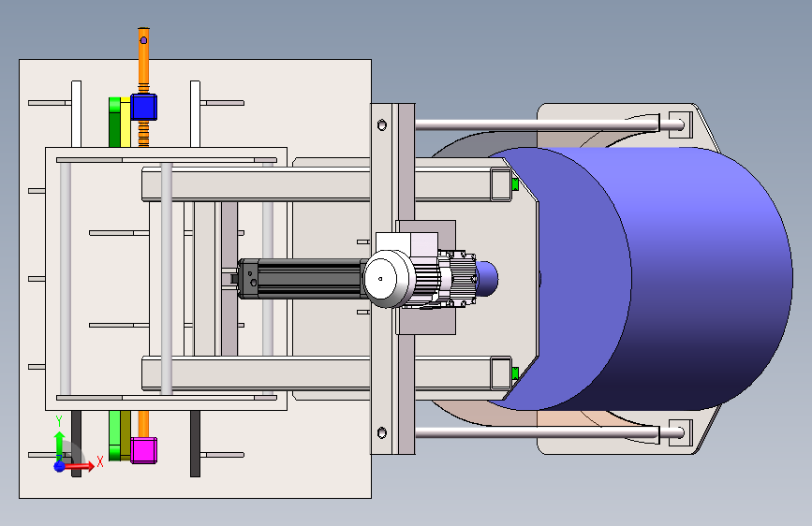Viewport: 812px width, 526px height.
Task: Pick the lower bolt hole on the vertical plate
Action: (382, 432)
